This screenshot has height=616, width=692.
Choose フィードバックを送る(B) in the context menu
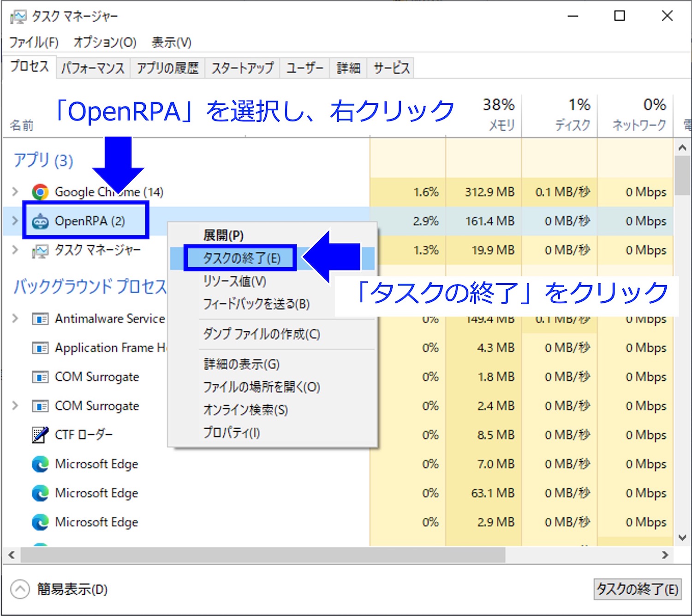coord(272,304)
